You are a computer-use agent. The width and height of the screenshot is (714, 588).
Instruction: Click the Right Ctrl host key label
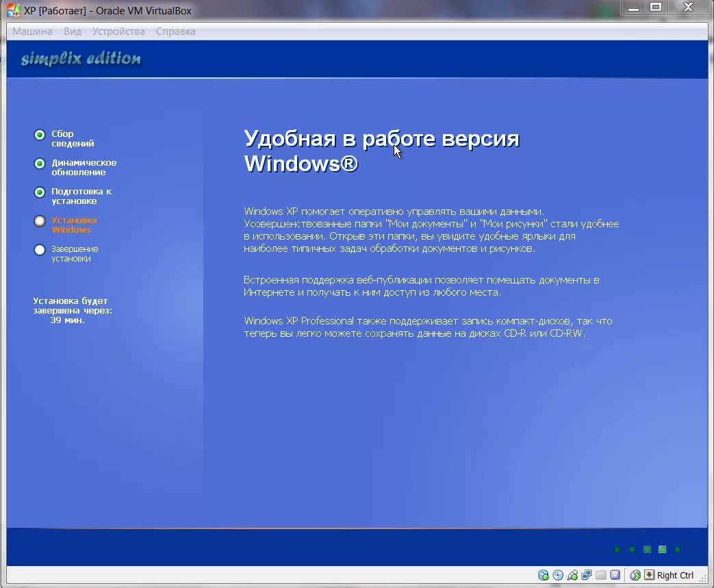tap(675, 575)
